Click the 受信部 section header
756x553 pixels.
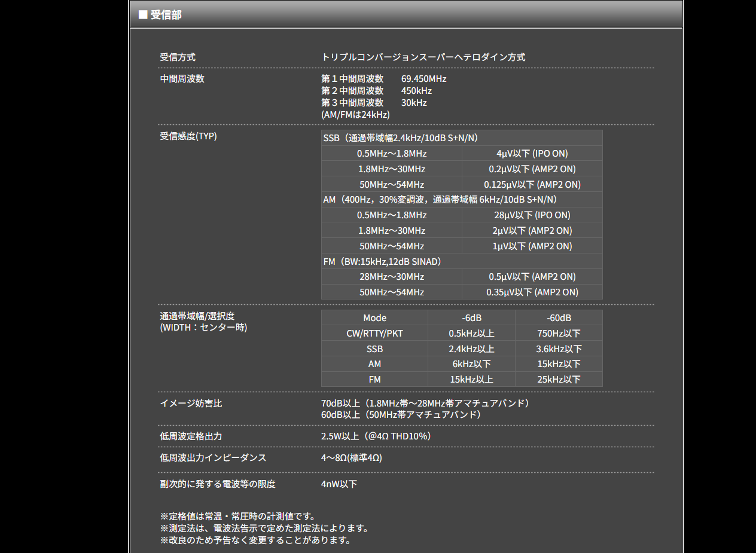[166, 14]
